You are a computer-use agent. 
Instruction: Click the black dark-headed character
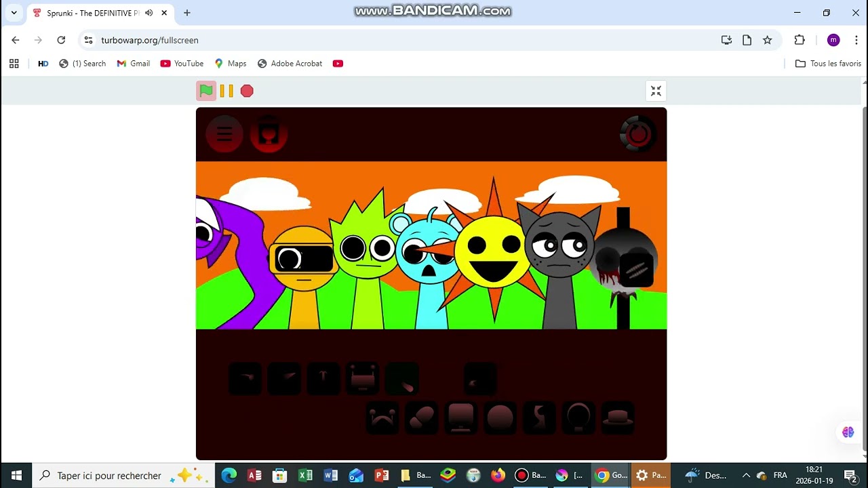[x=624, y=268]
